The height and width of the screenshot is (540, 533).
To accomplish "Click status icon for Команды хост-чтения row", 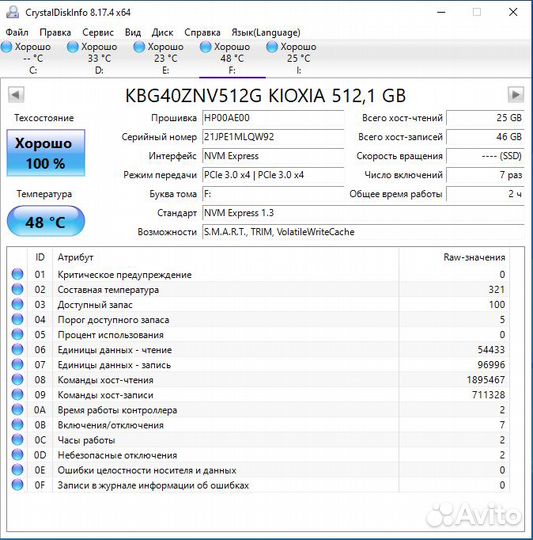I will (x=17, y=380).
